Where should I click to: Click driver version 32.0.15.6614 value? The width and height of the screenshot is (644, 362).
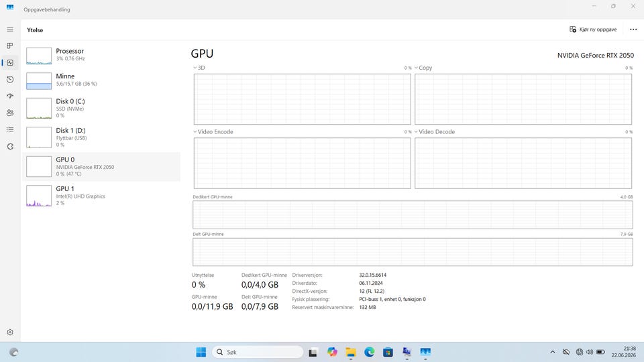372,275
